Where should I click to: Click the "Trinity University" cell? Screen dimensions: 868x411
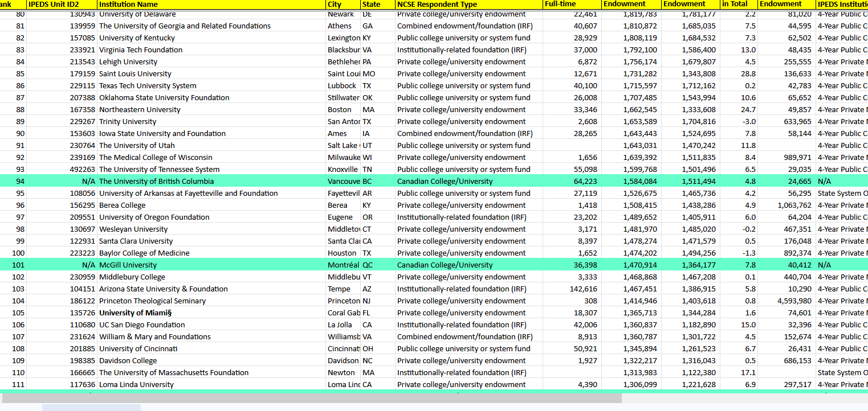pyautogui.click(x=211, y=122)
